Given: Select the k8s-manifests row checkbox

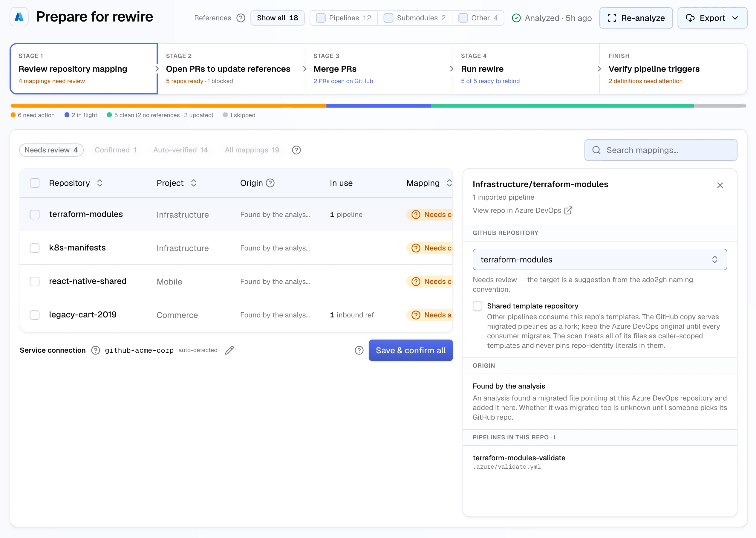Looking at the screenshot, I should (x=35, y=248).
